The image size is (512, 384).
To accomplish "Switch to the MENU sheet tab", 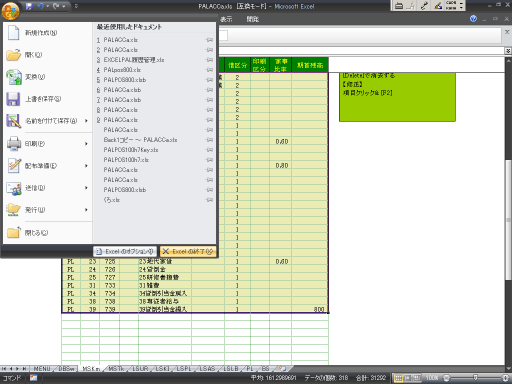I will point(42,369).
